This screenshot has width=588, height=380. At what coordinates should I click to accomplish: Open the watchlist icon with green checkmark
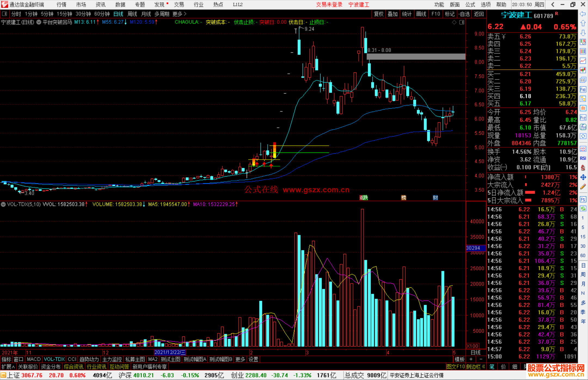click(583, 42)
